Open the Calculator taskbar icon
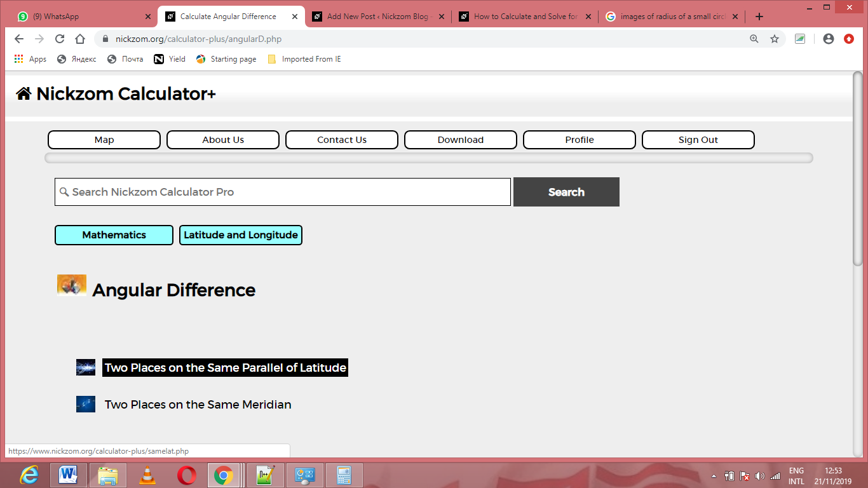 pyautogui.click(x=344, y=475)
